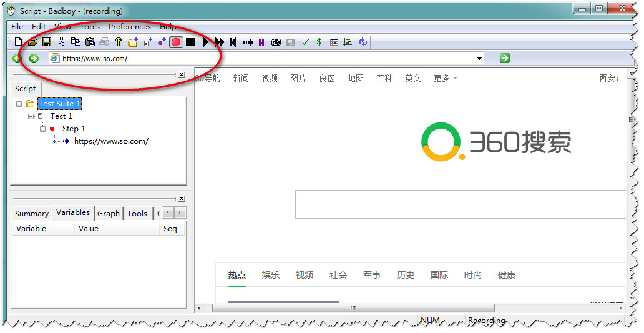Open the Help menu
The height and width of the screenshot is (333, 644).
[x=168, y=26]
